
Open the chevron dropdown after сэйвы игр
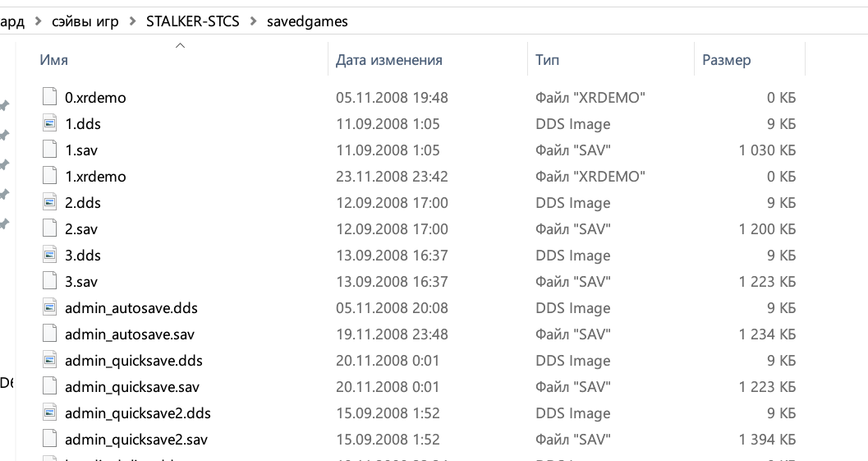tap(133, 21)
